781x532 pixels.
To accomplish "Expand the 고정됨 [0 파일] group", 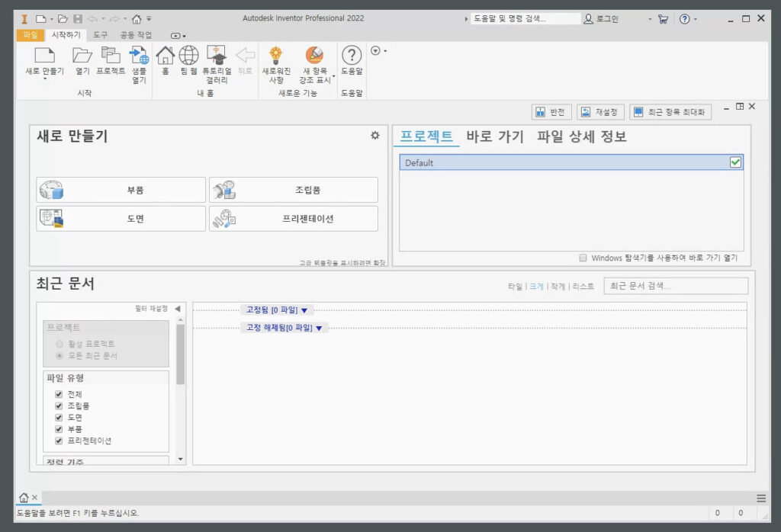I will coord(277,310).
